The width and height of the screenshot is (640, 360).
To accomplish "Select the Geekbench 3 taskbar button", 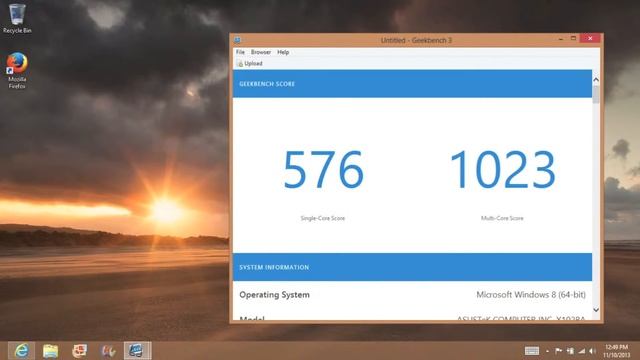I will (137, 351).
